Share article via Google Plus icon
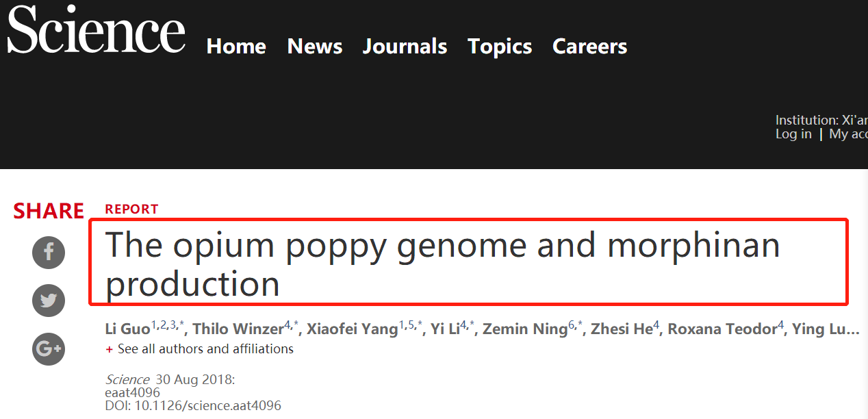This screenshot has height=419, width=868. pyautogui.click(x=49, y=349)
